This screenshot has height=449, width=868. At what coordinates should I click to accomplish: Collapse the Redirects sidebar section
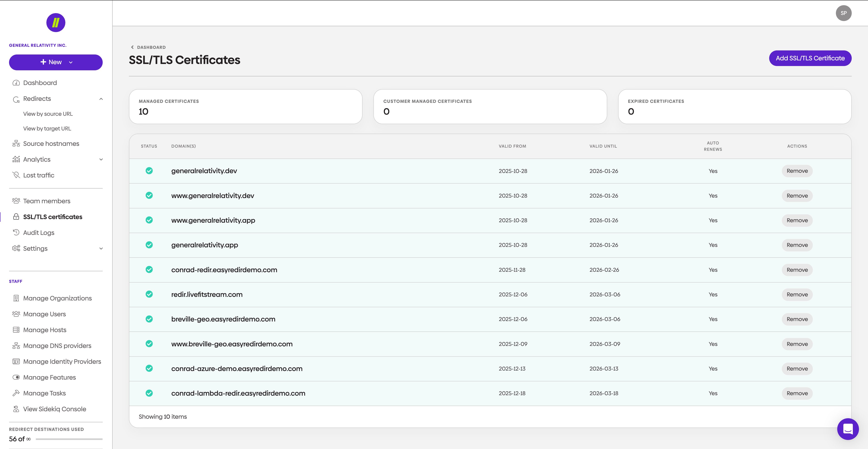point(101,99)
